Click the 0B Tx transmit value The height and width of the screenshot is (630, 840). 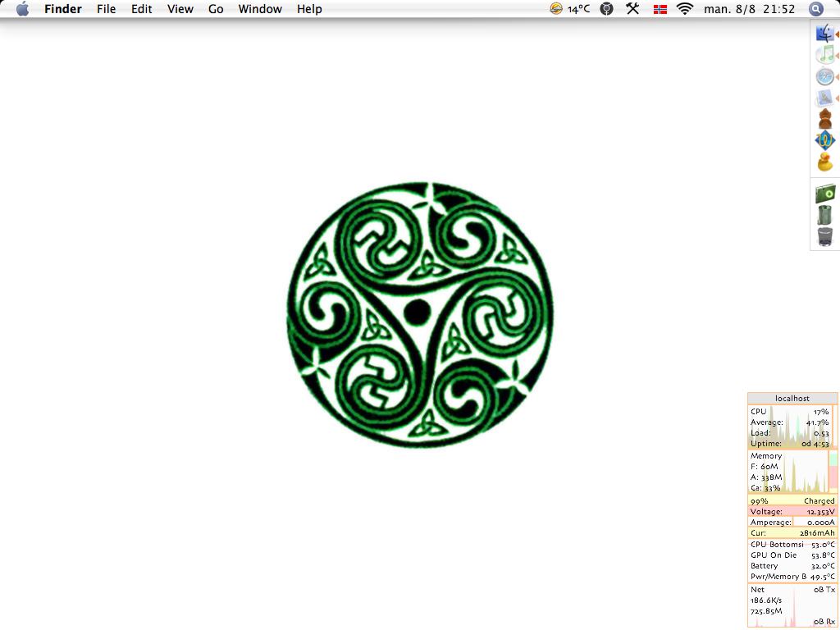click(x=824, y=589)
